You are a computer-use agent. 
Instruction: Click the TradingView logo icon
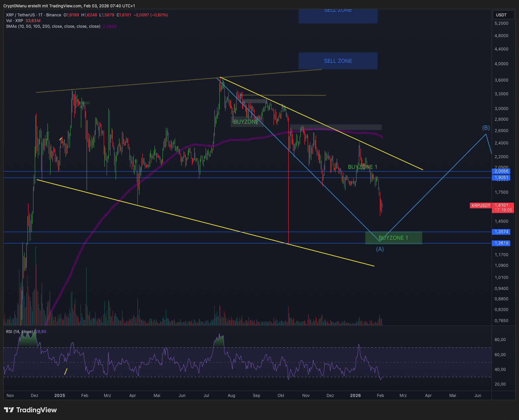click(x=9, y=410)
